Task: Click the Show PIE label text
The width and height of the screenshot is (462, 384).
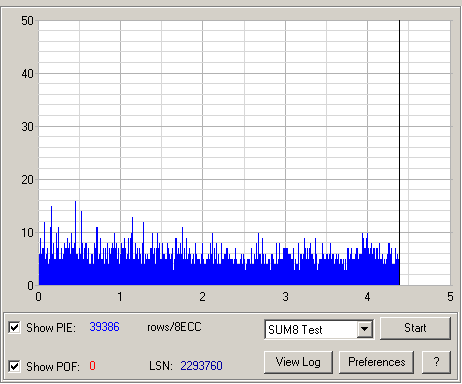Action: coord(51,328)
